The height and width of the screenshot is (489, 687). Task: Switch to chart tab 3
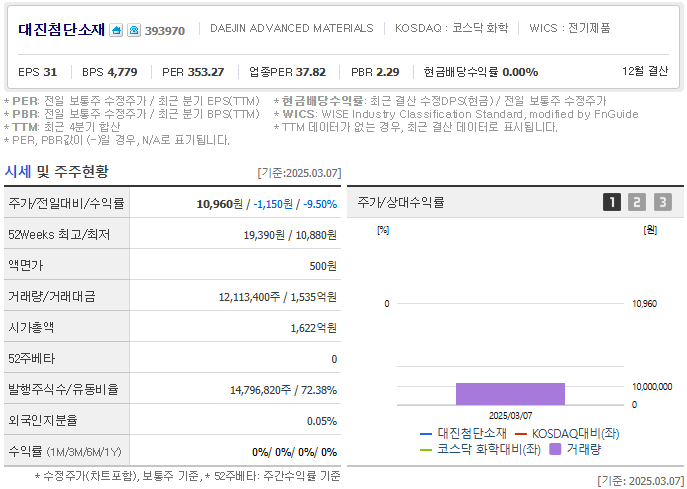point(662,202)
